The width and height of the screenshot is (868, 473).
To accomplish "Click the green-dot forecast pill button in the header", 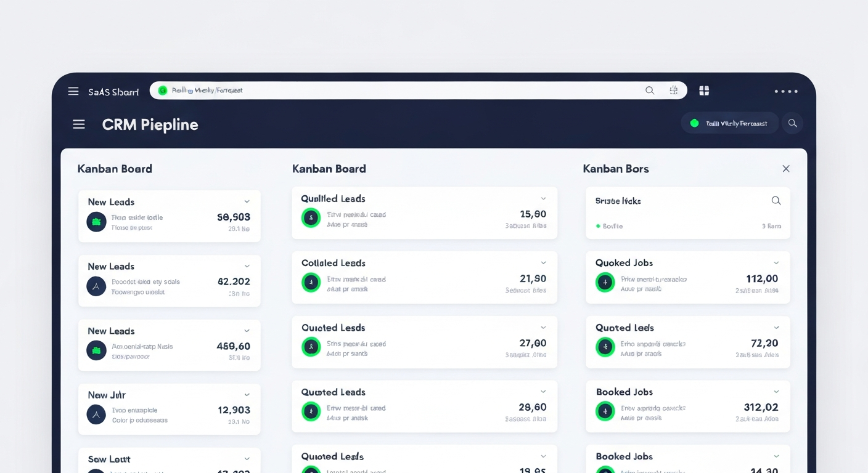I will pos(730,123).
